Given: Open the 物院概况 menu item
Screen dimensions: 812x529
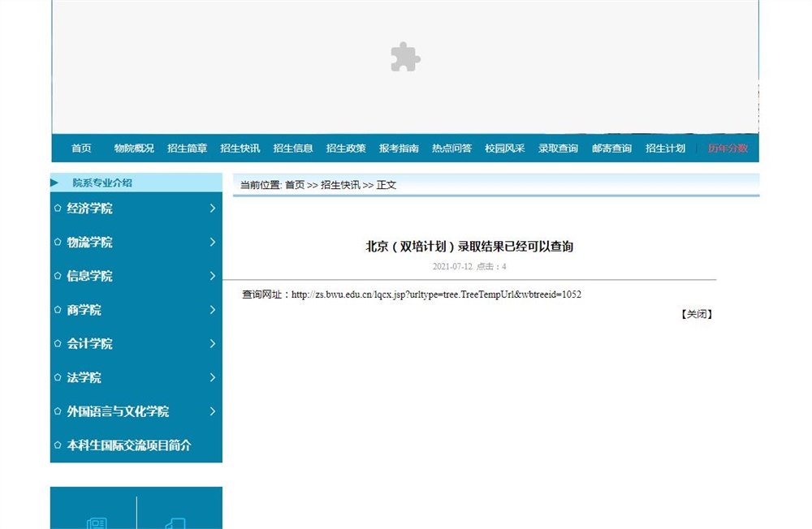Looking at the screenshot, I should 134,148.
